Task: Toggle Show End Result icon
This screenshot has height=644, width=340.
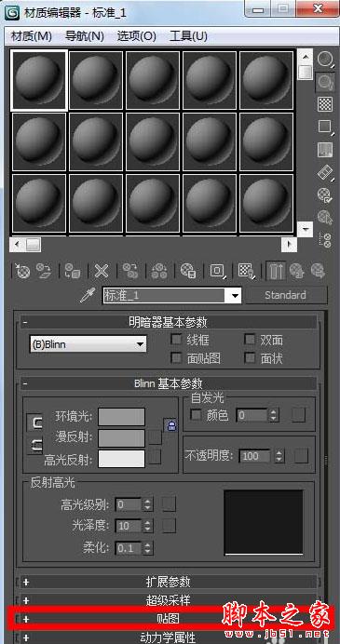Action: (276, 272)
